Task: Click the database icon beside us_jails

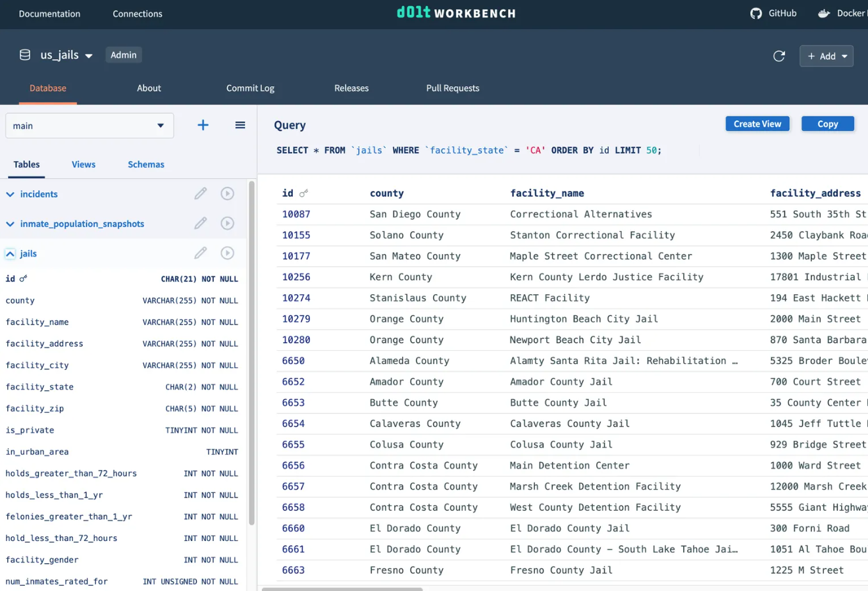Action: click(25, 55)
